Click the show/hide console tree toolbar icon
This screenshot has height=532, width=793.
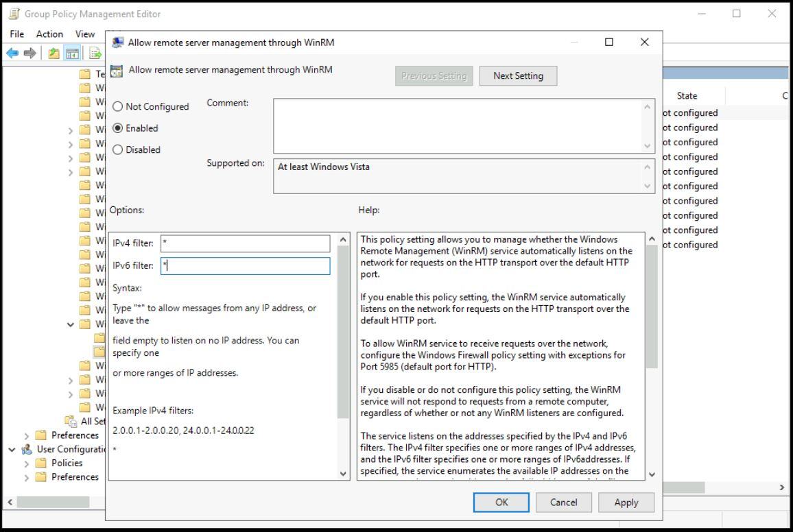click(x=73, y=52)
